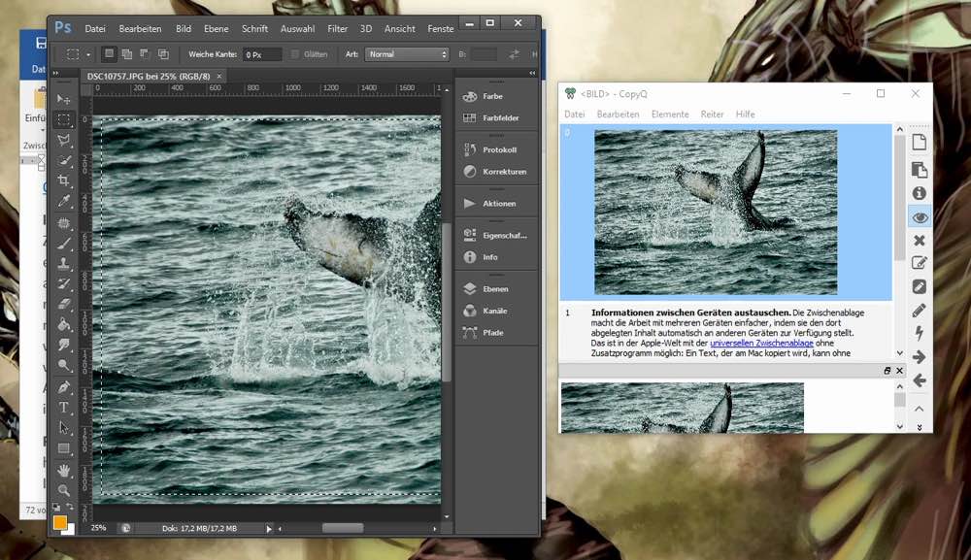This screenshot has height=560, width=971.
Task: Open the Filter menu in Photoshop
Action: (337, 29)
